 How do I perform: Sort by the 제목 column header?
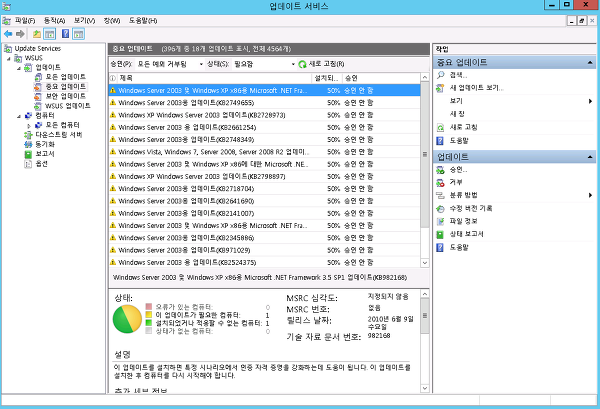point(214,78)
